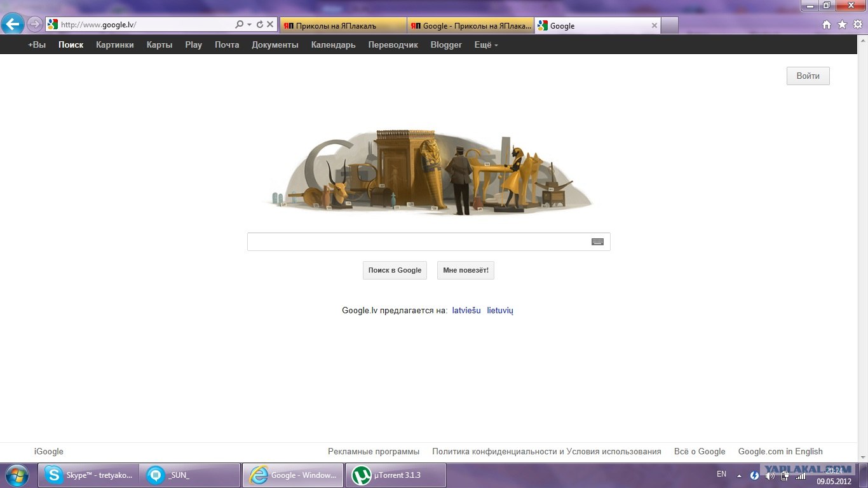This screenshot has width=868, height=488.
Task: Open the address bar autocomplete dropdown arrow
Action: point(250,25)
